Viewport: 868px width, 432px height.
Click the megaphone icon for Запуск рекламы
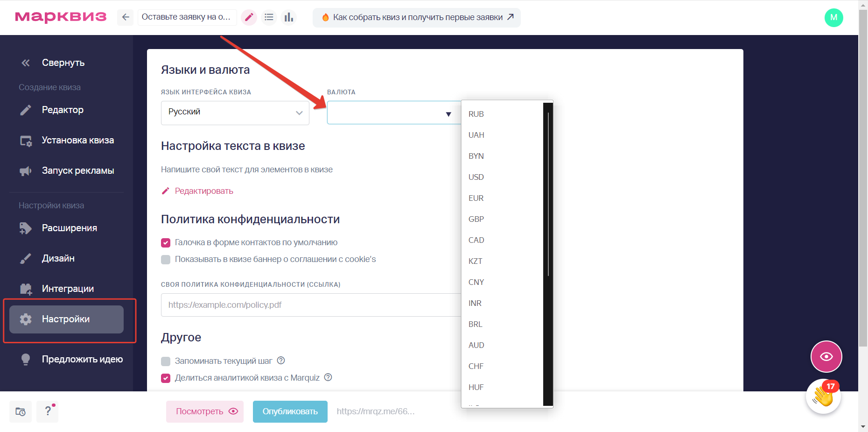point(26,171)
